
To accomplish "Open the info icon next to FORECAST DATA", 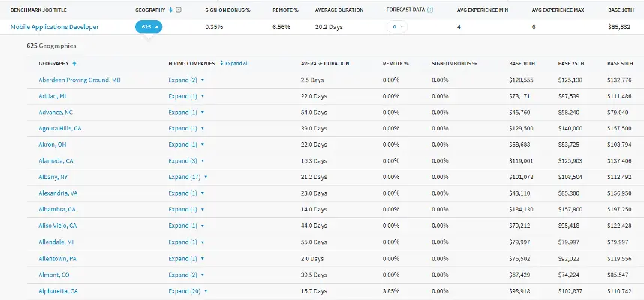I will pyautogui.click(x=430, y=10).
